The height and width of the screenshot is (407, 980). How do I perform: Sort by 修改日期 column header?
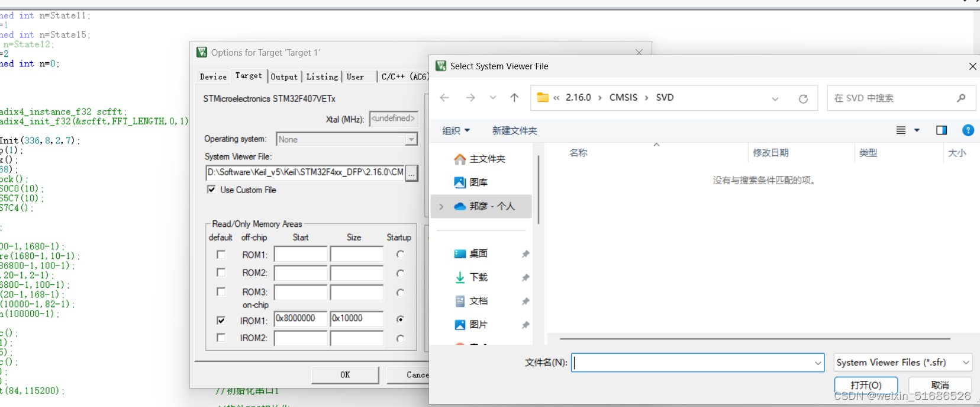click(771, 153)
